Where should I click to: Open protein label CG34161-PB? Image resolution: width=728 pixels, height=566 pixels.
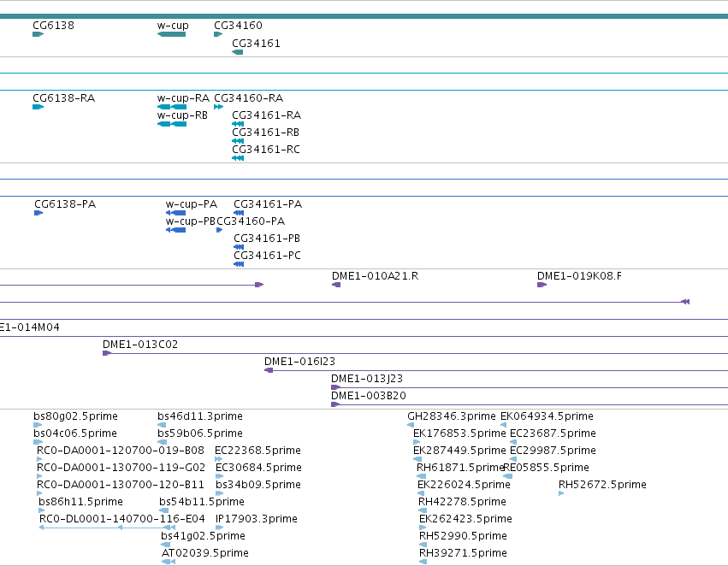tap(267, 239)
